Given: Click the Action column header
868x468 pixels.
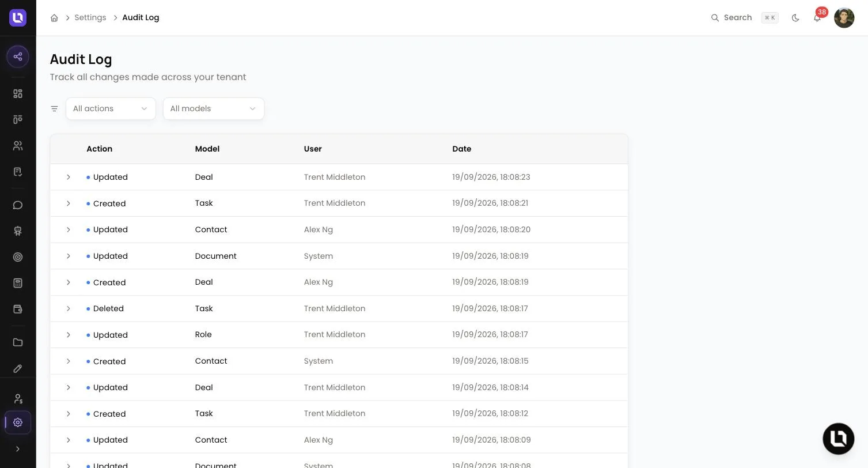Looking at the screenshot, I should (x=99, y=149).
